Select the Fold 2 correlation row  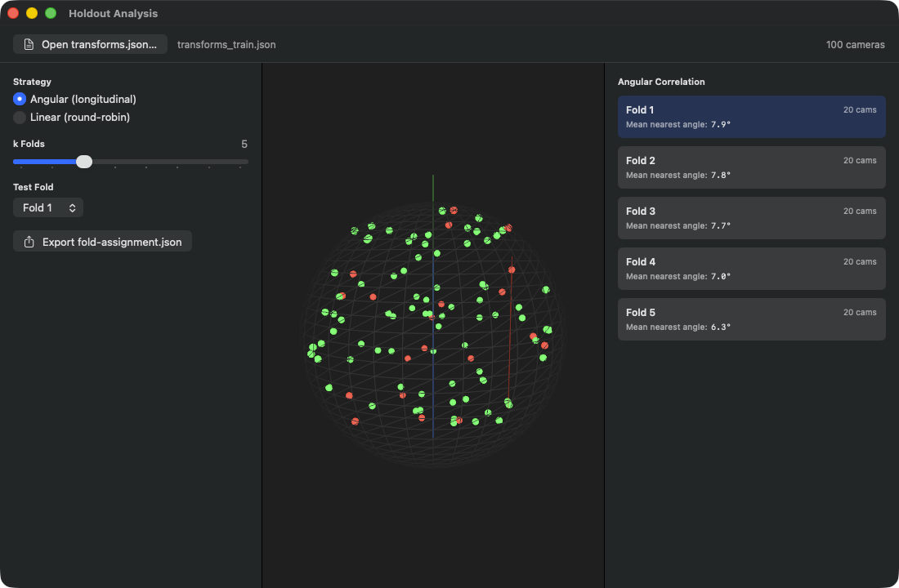click(x=751, y=167)
